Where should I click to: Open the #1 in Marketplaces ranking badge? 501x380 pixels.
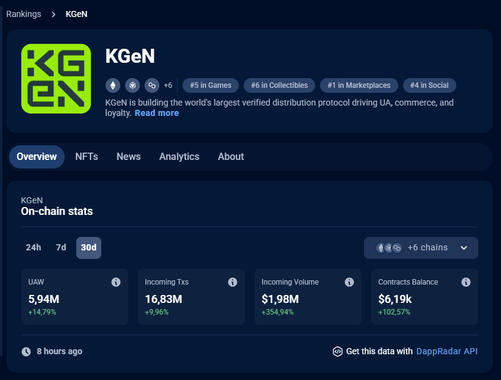[x=359, y=85]
